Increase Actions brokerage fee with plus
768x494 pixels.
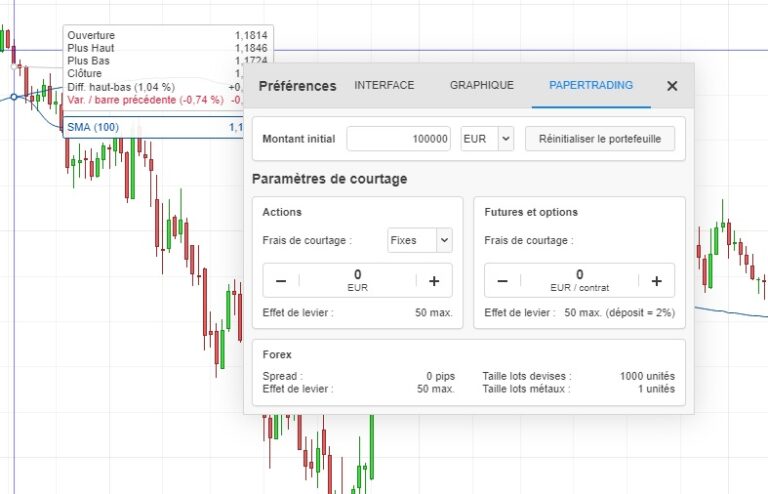434,281
